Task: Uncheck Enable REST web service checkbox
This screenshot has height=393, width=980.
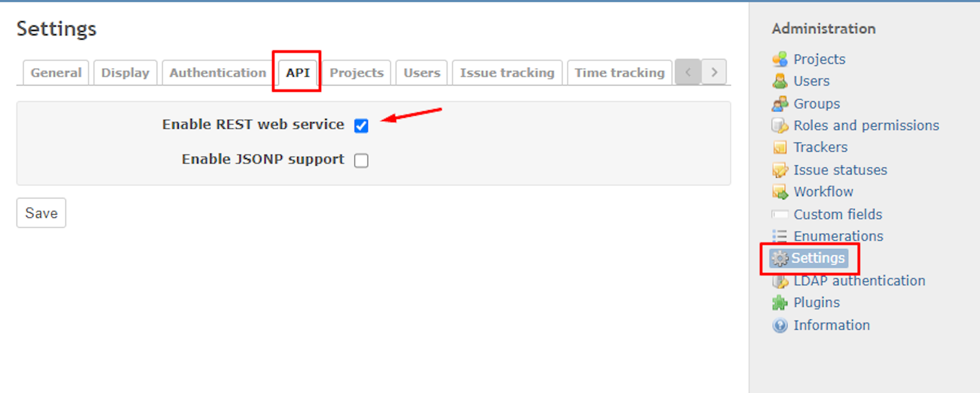Action: [x=361, y=126]
